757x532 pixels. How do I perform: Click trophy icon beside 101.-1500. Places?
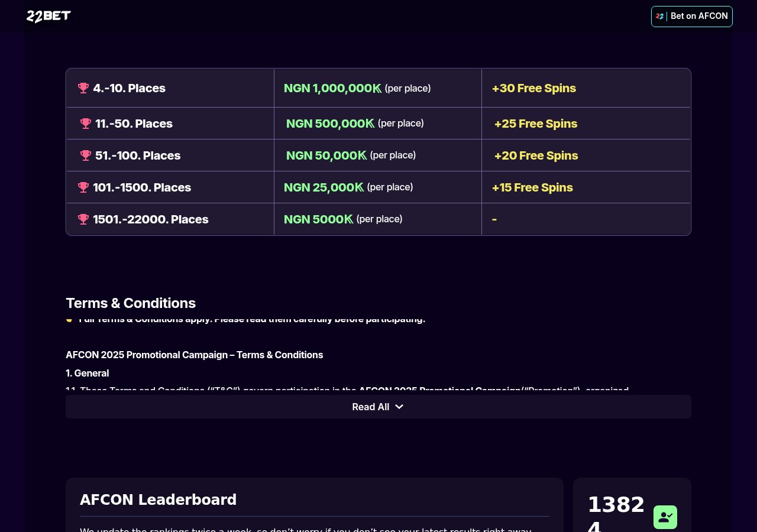click(x=83, y=187)
